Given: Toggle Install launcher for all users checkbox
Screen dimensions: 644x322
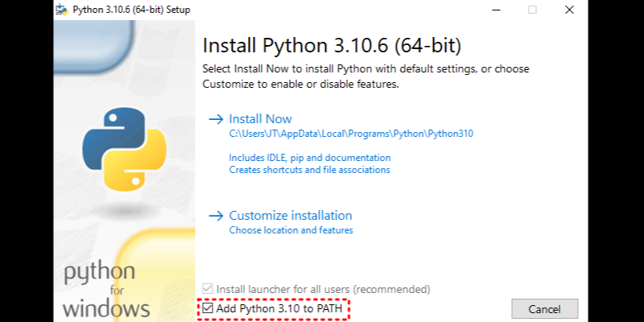Looking at the screenshot, I should pyautogui.click(x=208, y=289).
